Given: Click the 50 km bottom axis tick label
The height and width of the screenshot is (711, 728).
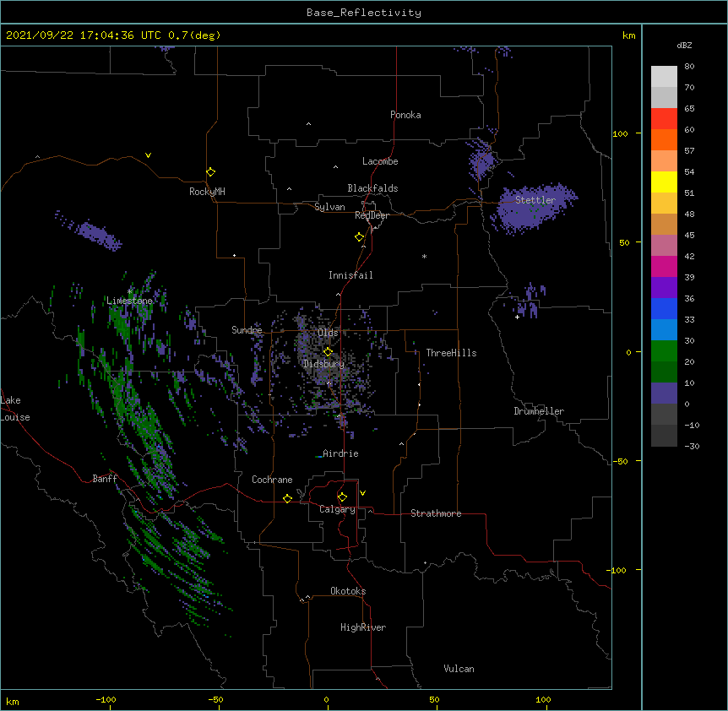Looking at the screenshot, I should (434, 699).
